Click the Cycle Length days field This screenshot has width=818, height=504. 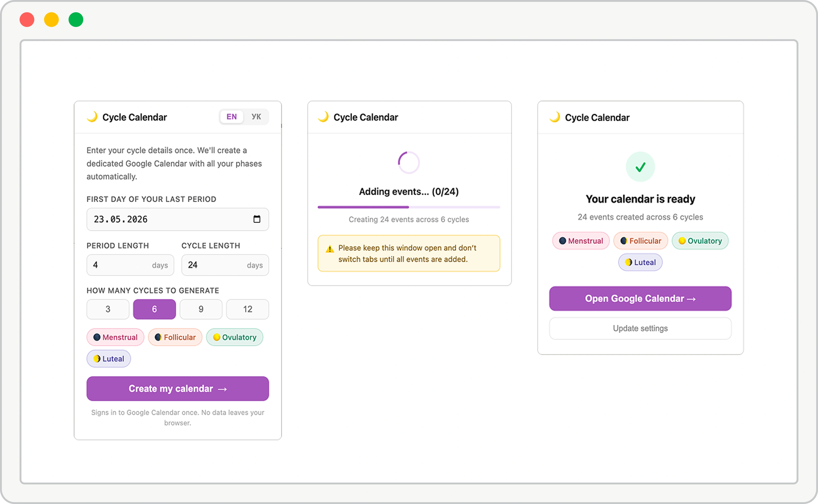pos(225,265)
